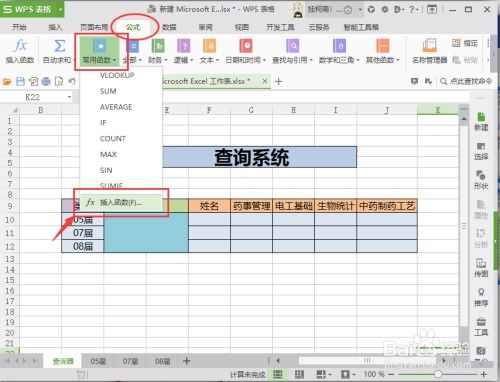Click the Shapes icon in right sidebar

pos(481,175)
